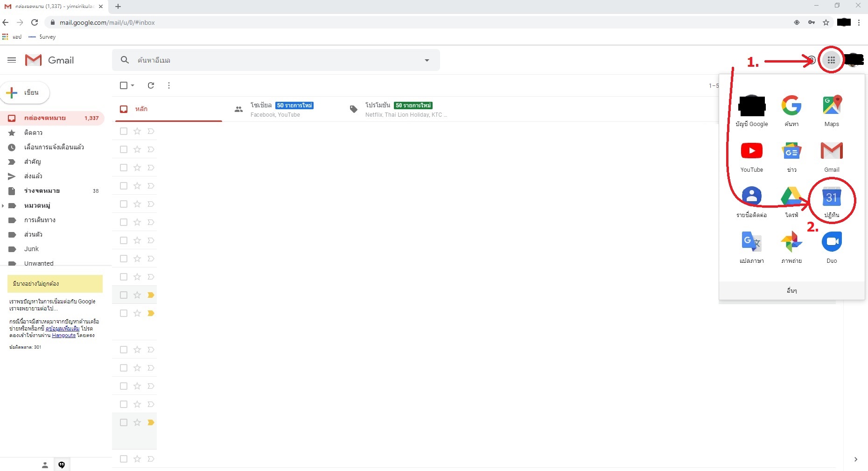The height and width of the screenshot is (471, 868).
Task: Click the เขียน compose button
Action: click(25, 92)
